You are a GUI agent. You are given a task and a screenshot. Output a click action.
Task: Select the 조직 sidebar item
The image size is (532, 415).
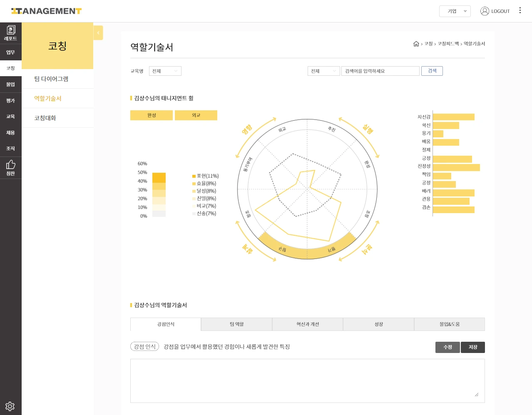10,149
